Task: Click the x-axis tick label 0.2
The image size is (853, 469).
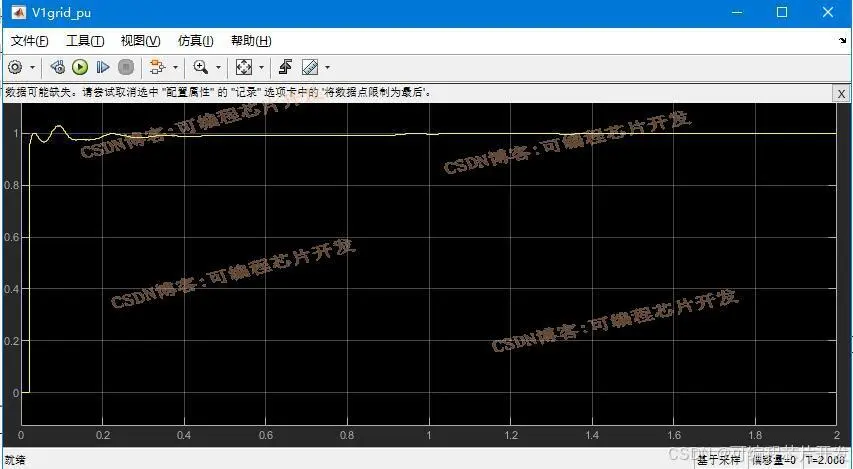Action: pos(102,435)
